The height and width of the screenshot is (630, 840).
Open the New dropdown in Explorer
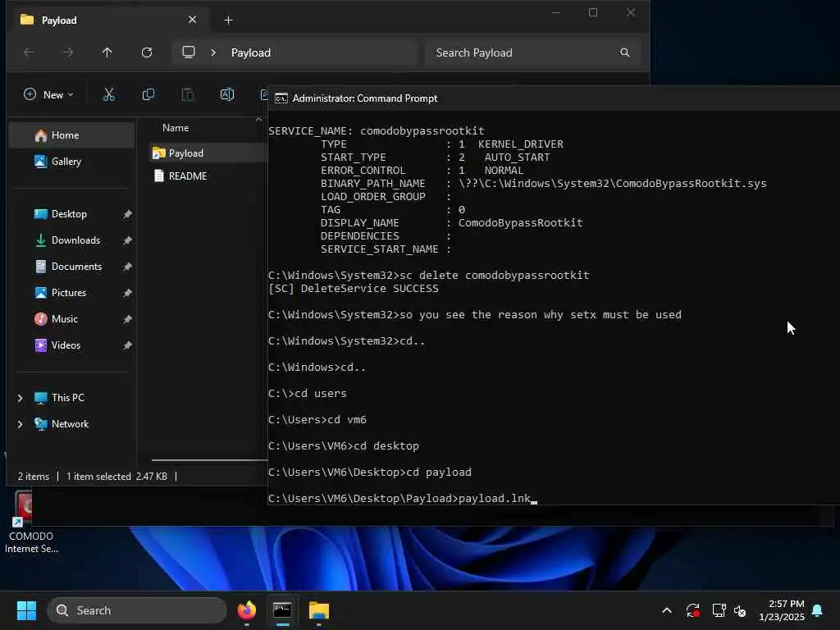click(x=48, y=95)
